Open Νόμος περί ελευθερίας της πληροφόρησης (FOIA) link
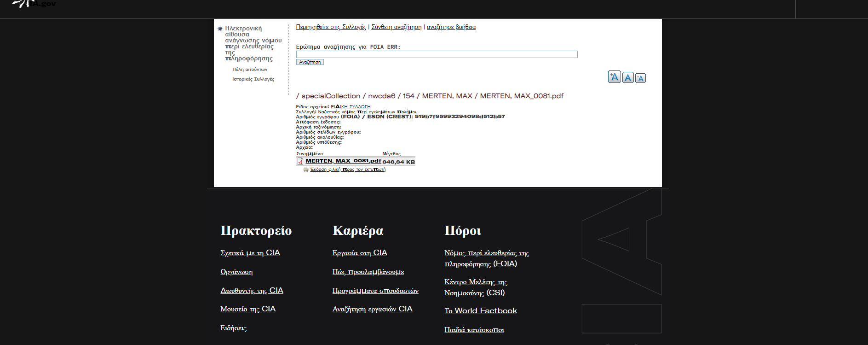The image size is (868, 345). (487, 258)
